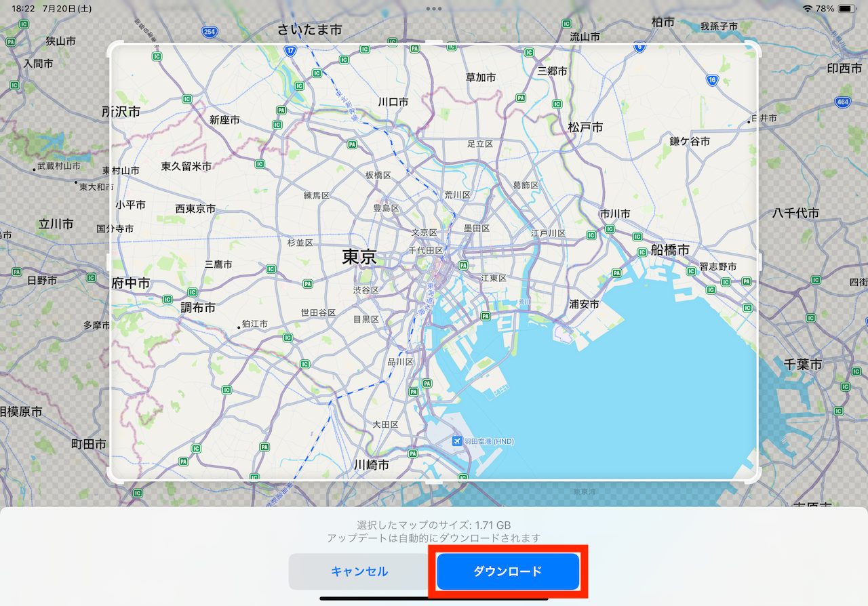Tap the 世田谷区 label
The width and height of the screenshot is (868, 606).
[x=319, y=312]
